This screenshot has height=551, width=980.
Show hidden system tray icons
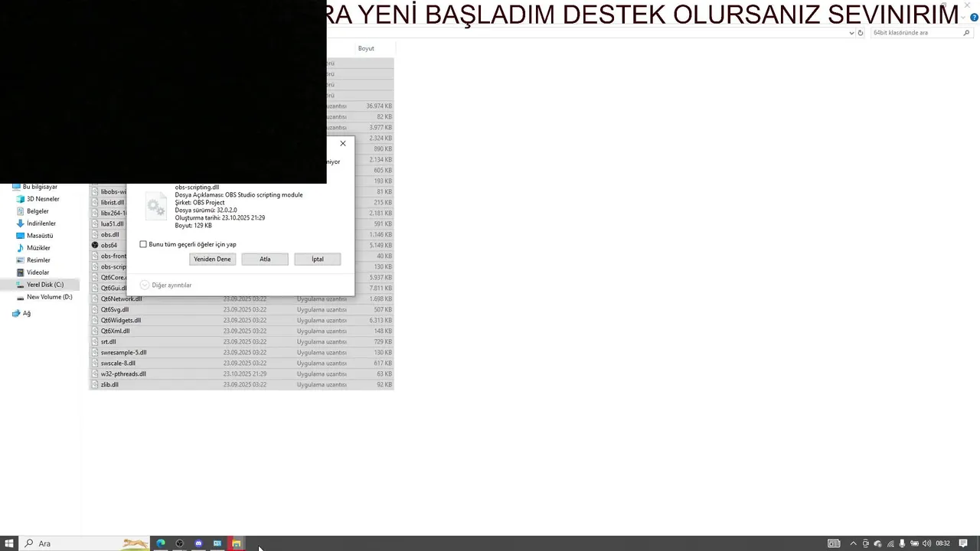pos(853,543)
